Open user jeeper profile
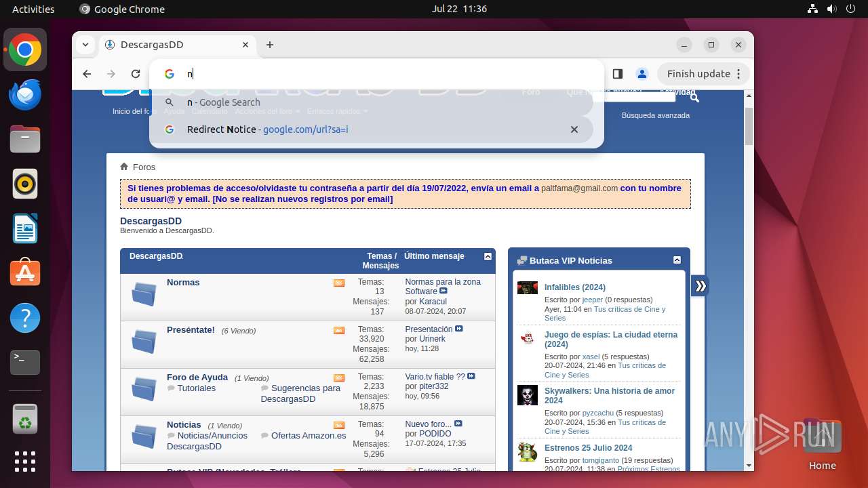 (593, 300)
